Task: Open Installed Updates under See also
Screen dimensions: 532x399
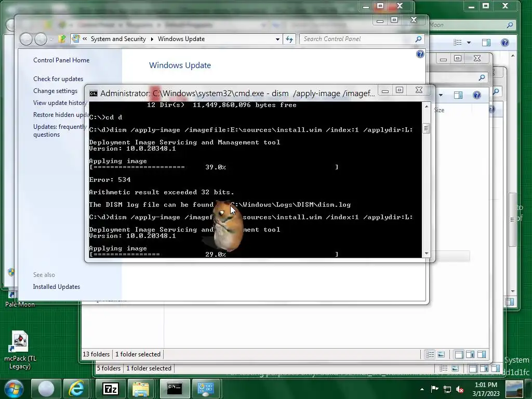Action: pos(56,287)
